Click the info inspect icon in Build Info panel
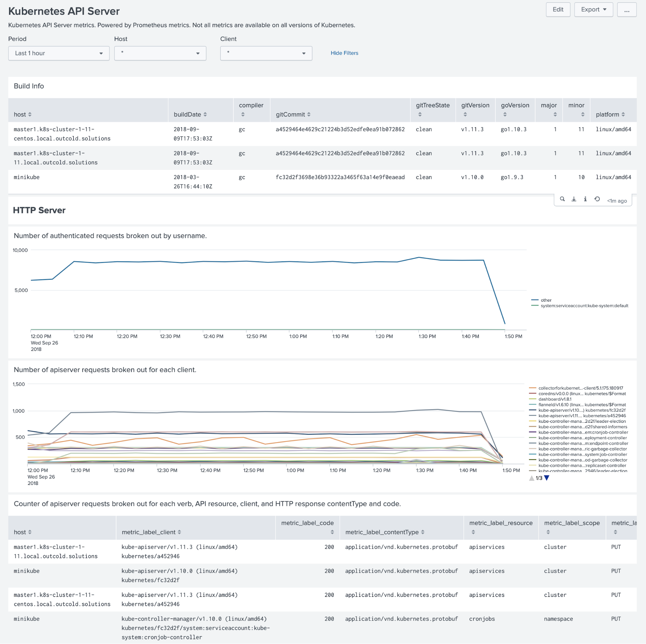Screen dimensions: 646x644 point(585,199)
